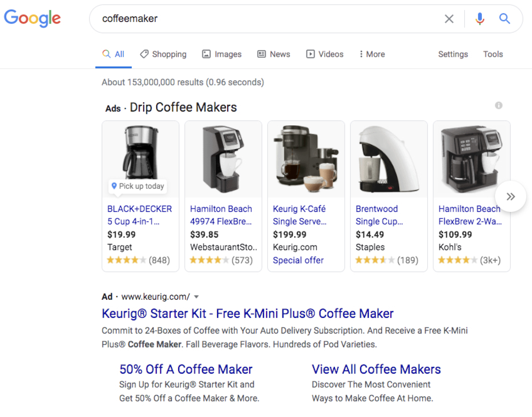Open the Hamilton Beach 49974 product image
The height and width of the screenshot is (417, 532).
(x=223, y=159)
